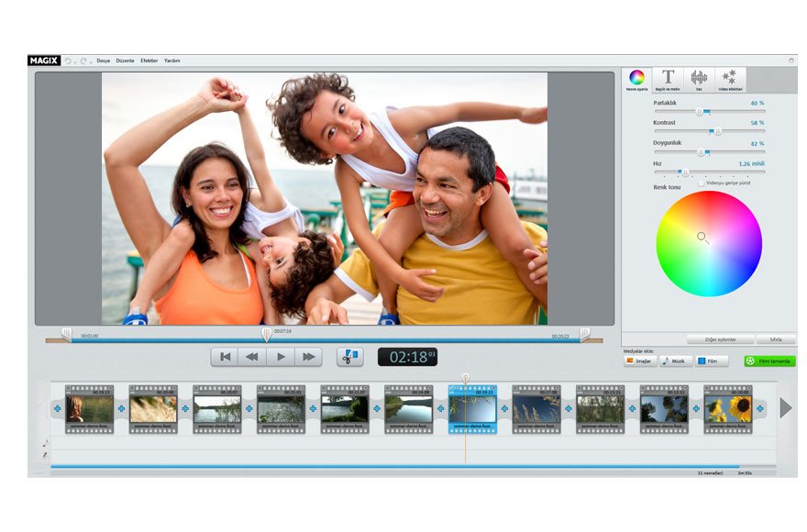
Task: Select the fourth storyboard clip 00:25:01
Action: [281, 409]
